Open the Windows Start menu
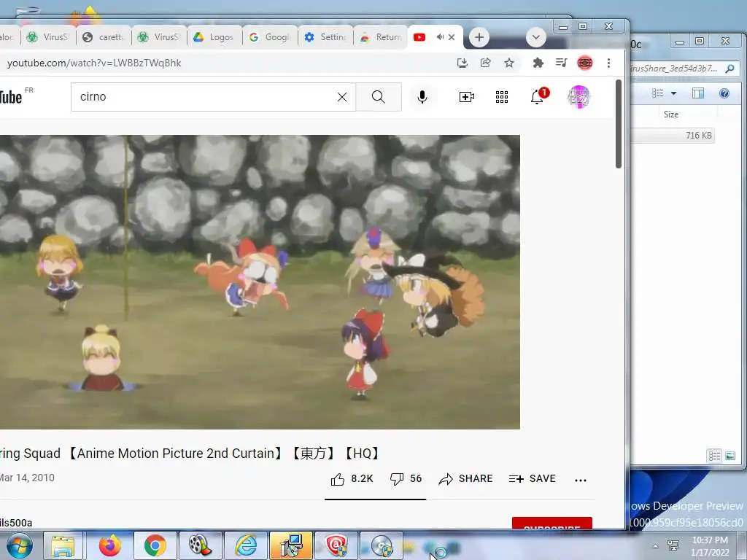This screenshot has height=560, width=747. pos(19,545)
